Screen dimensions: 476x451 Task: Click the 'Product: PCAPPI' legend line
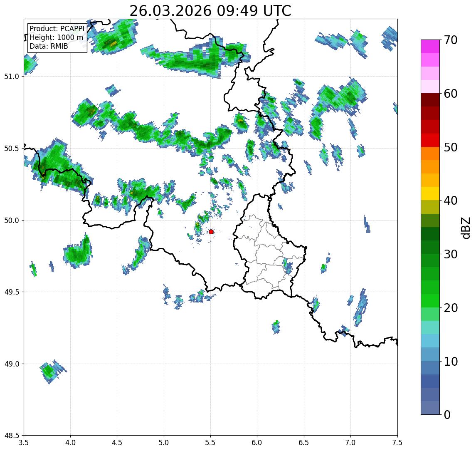[57, 29]
